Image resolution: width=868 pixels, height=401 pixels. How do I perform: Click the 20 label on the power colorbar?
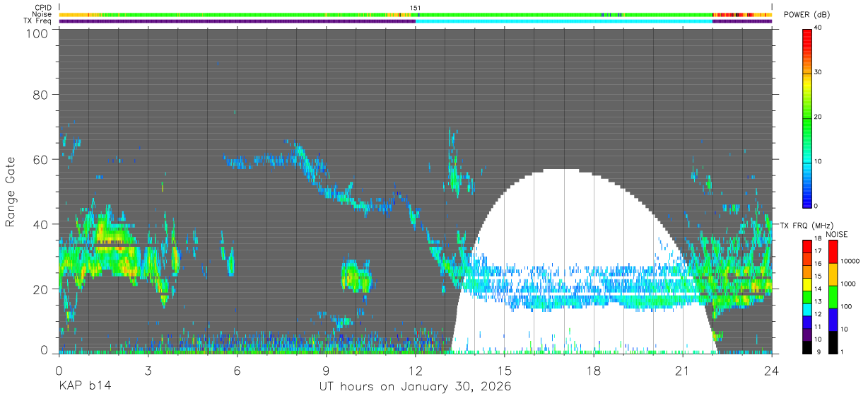pyautogui.click(x=819, y=117)
